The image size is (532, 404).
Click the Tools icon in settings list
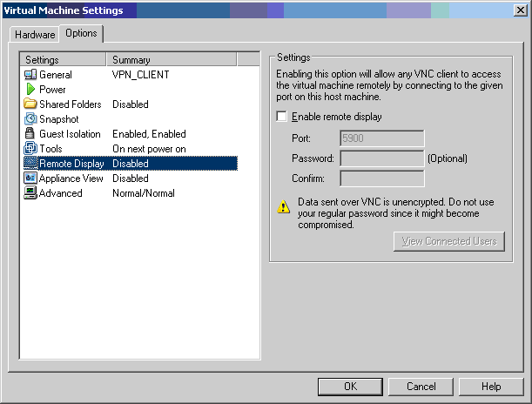pos(30,149)
